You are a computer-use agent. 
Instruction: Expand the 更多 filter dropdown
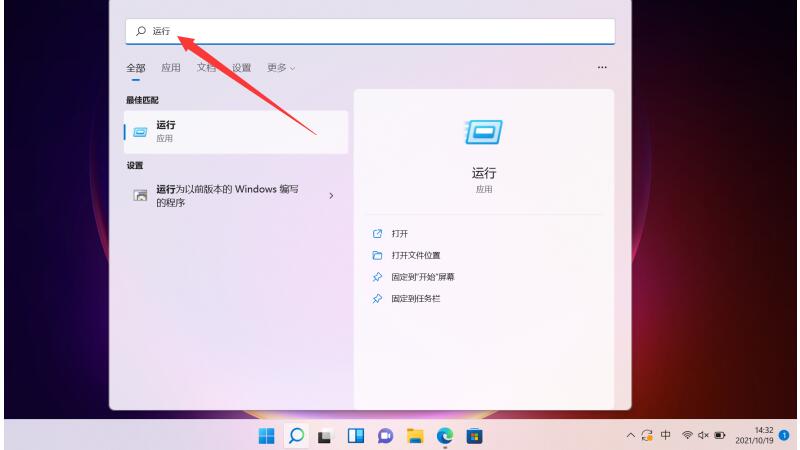281,68
